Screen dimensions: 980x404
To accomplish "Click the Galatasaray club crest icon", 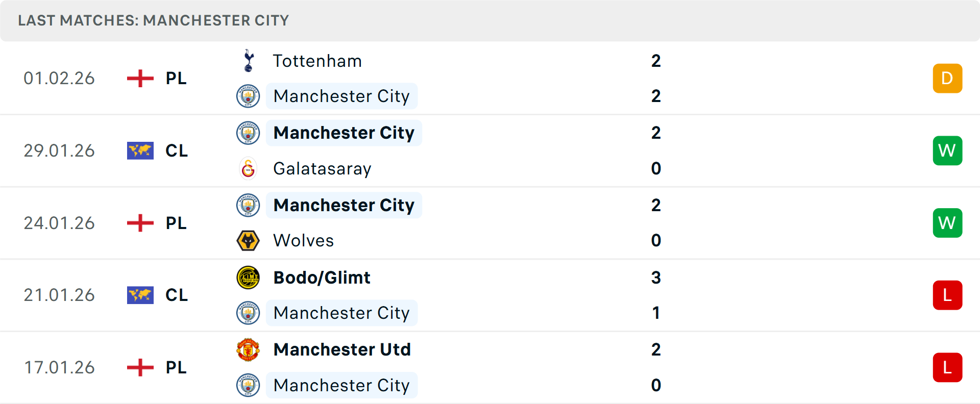I will (249, 168).
